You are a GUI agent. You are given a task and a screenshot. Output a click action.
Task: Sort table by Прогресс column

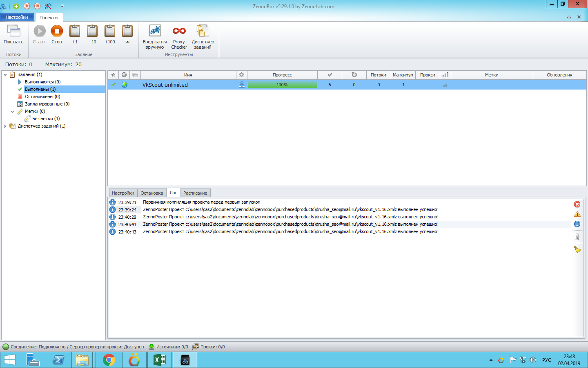[x=282, y=75]
